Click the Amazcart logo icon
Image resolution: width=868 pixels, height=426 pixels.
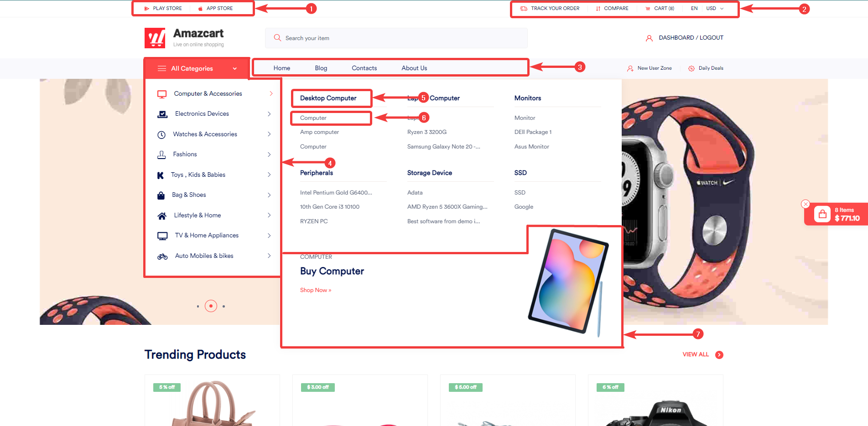coord(155,38)
